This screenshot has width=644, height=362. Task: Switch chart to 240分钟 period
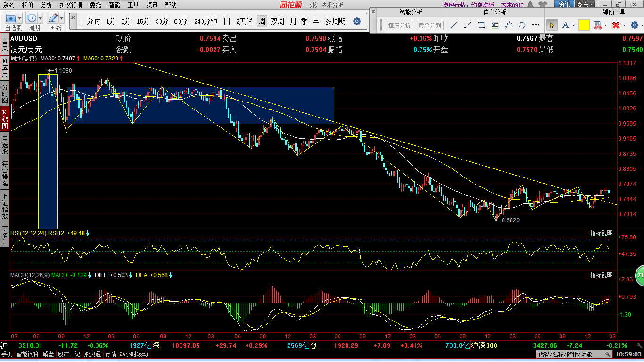pos(206,21)
